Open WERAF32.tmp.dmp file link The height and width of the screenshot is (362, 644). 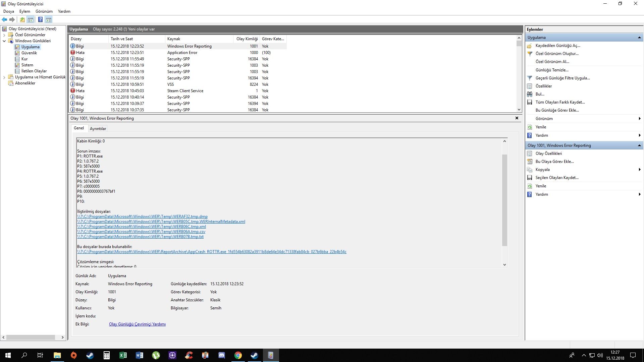pyautogui.click(x=142, y=217)
